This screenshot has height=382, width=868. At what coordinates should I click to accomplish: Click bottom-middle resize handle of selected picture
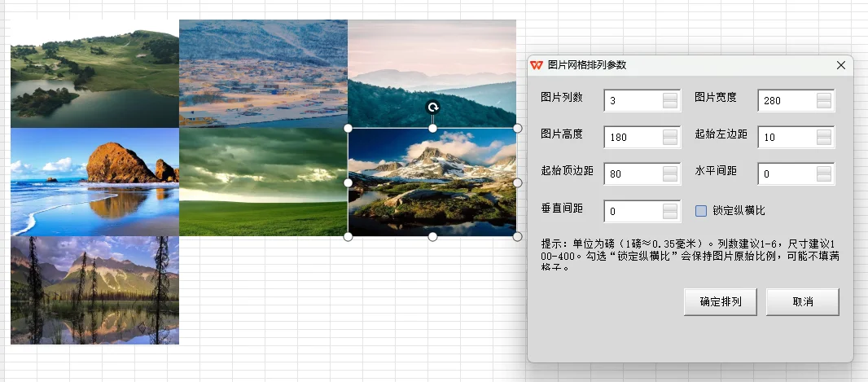tap(433, 236)
